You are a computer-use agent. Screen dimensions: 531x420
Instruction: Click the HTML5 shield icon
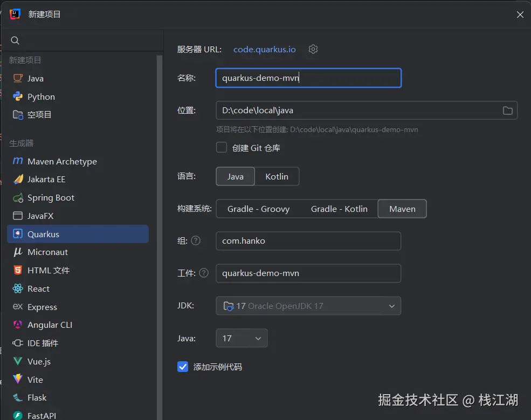pos(18,270)
